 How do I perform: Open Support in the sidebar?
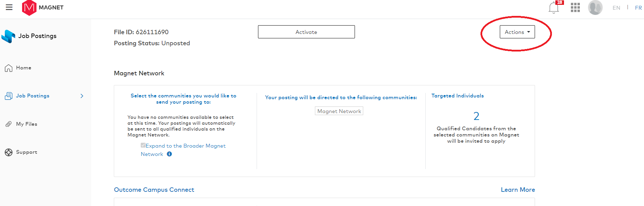pos(27,152)
